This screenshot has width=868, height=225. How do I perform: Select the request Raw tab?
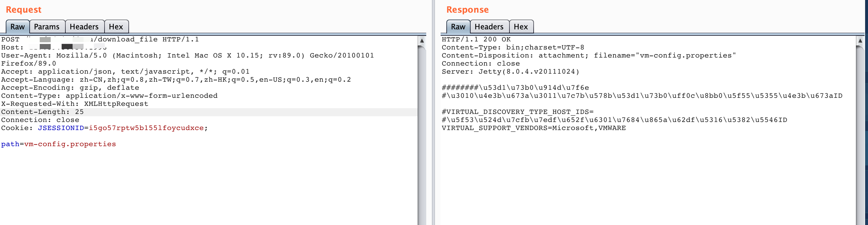[x=18, y=26]
